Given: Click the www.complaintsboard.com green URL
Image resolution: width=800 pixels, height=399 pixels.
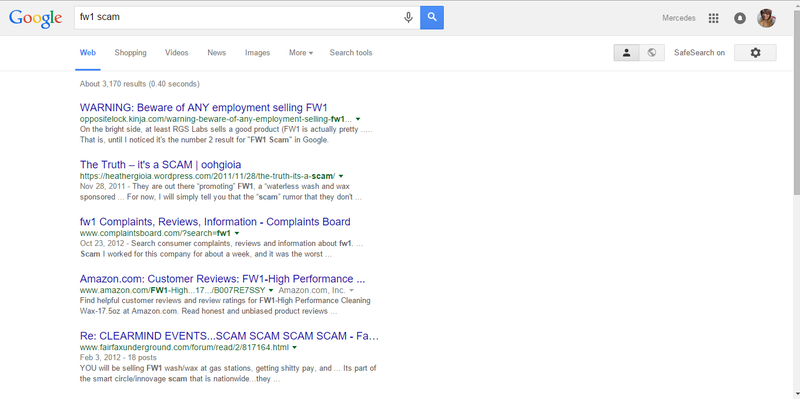Looking at the screenshot, I should pos(155,233).
